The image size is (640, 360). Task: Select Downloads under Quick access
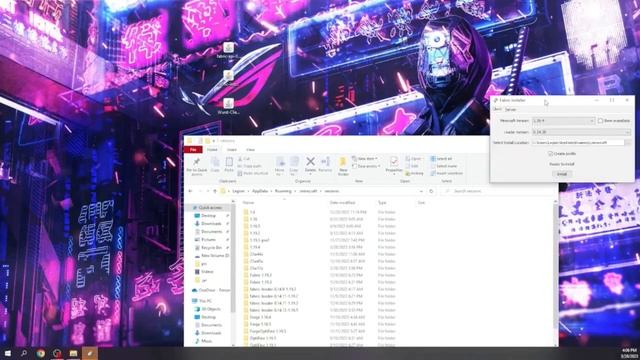[x=211, y=224]
